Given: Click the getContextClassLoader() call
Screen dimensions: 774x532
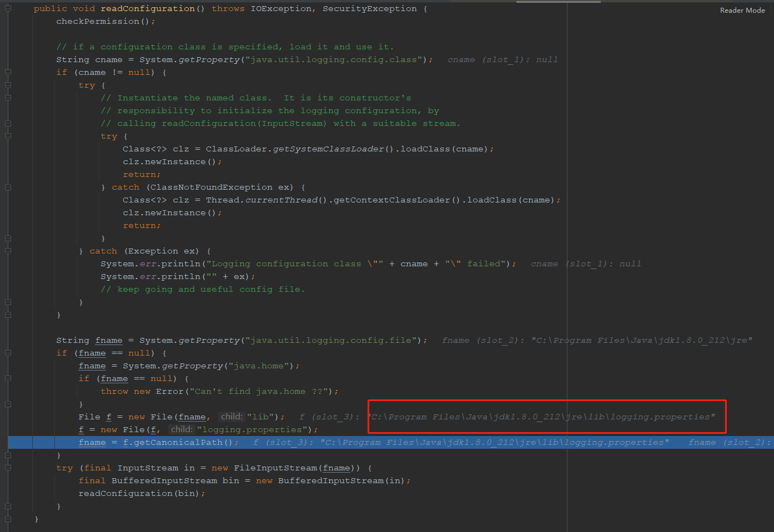Looking at the screenshot, I should click(397, 200).
